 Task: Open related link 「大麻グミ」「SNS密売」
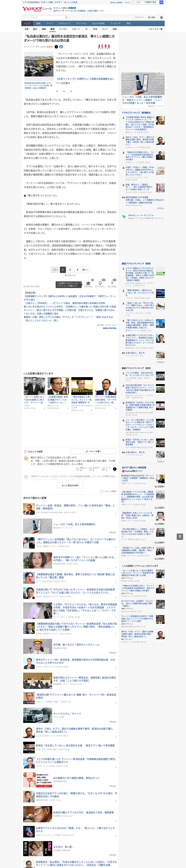pyautogui.click(x=64, y=303)
